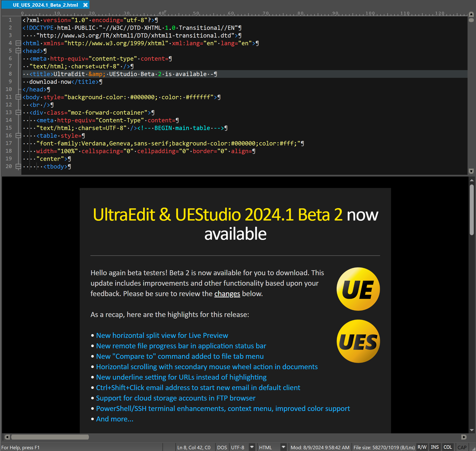Click the Ln 8, Col 42 position indicator

pyautogui.click(x=194, y=447)
